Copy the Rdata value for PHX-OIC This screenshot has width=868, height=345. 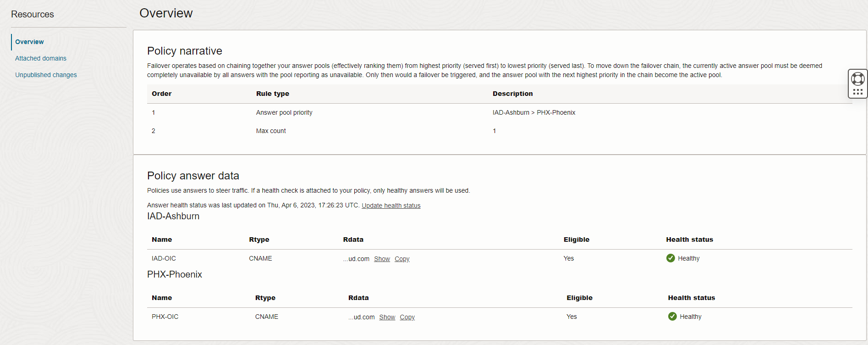click(407, 317)
